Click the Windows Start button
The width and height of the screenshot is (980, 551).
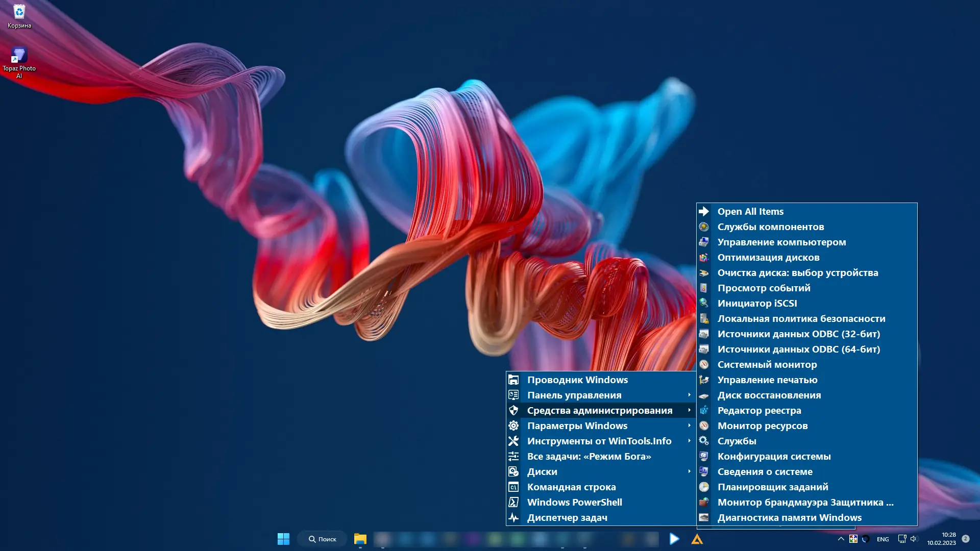283,539
